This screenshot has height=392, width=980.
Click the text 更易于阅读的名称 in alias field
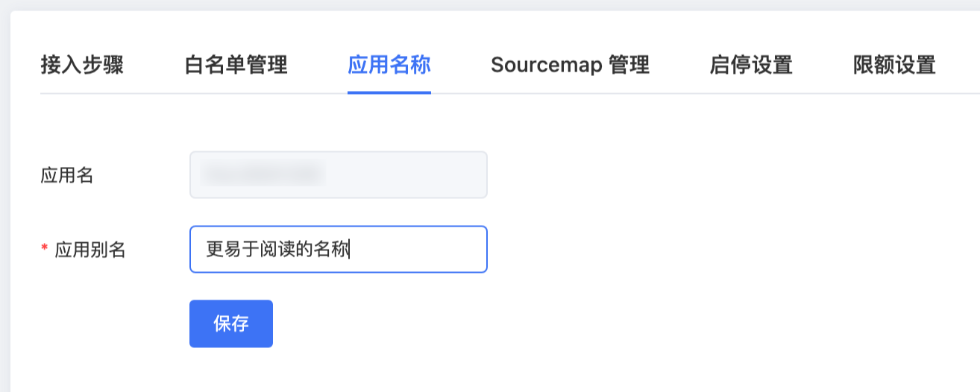pos(277,250)
